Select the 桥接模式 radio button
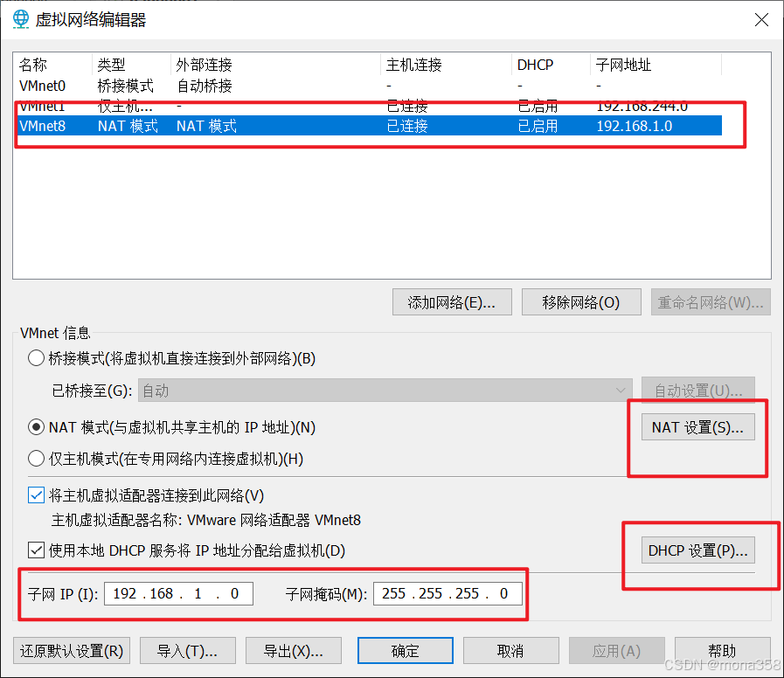The height and width of the screenshot is (678, 784). (x=35, y=357)
